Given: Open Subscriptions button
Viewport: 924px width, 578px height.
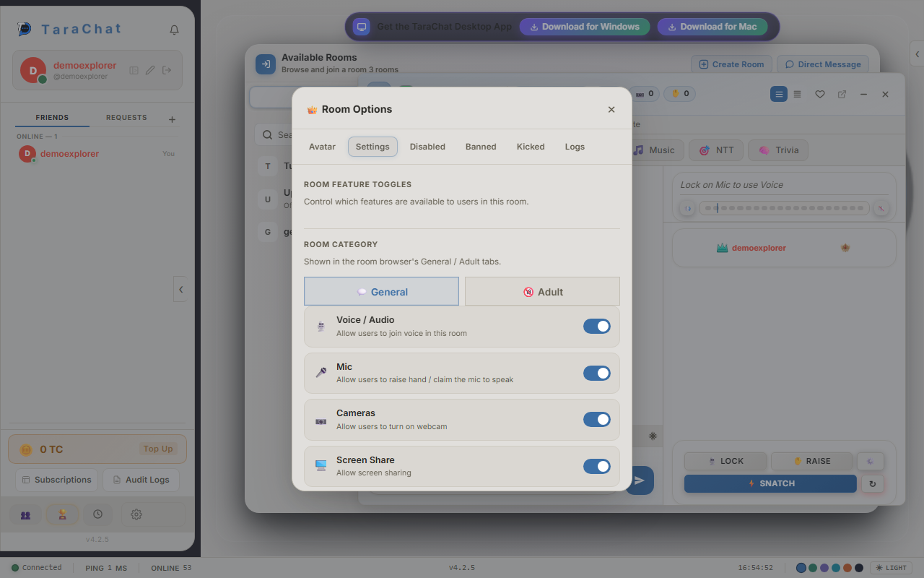Looking at the screenshot, I should (x=56, y=480).
